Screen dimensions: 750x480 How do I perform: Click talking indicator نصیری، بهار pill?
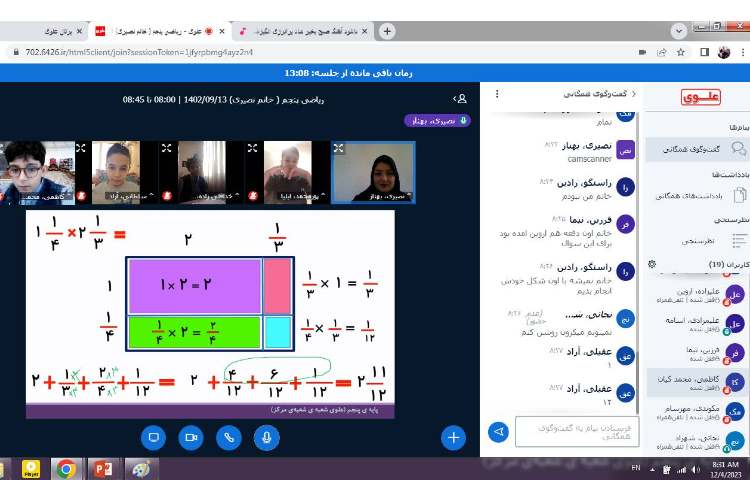pyautogui.click(x=437, y=120)
